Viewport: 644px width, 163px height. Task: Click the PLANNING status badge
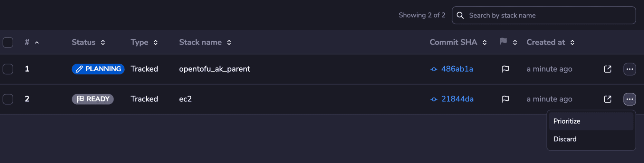[98, 69]
